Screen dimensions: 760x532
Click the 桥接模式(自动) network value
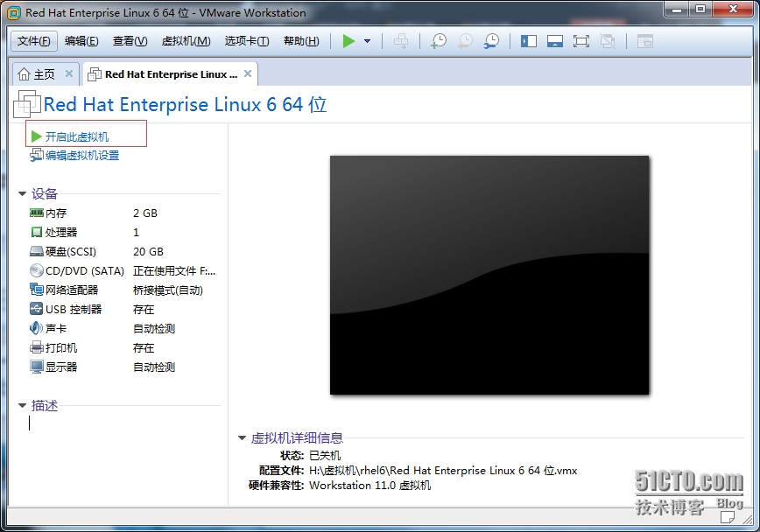point(168,290)
